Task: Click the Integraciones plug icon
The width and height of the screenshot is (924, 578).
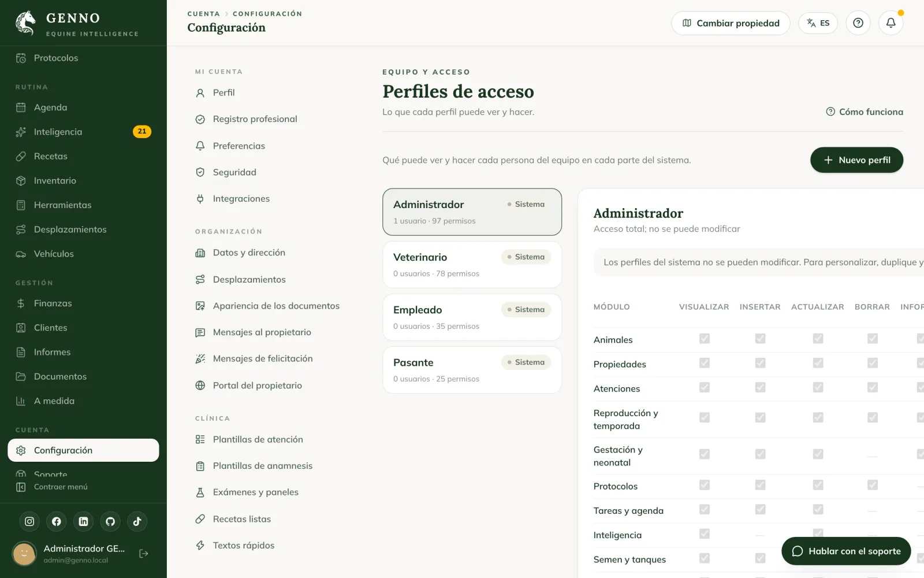Action: tap(200, 199)
